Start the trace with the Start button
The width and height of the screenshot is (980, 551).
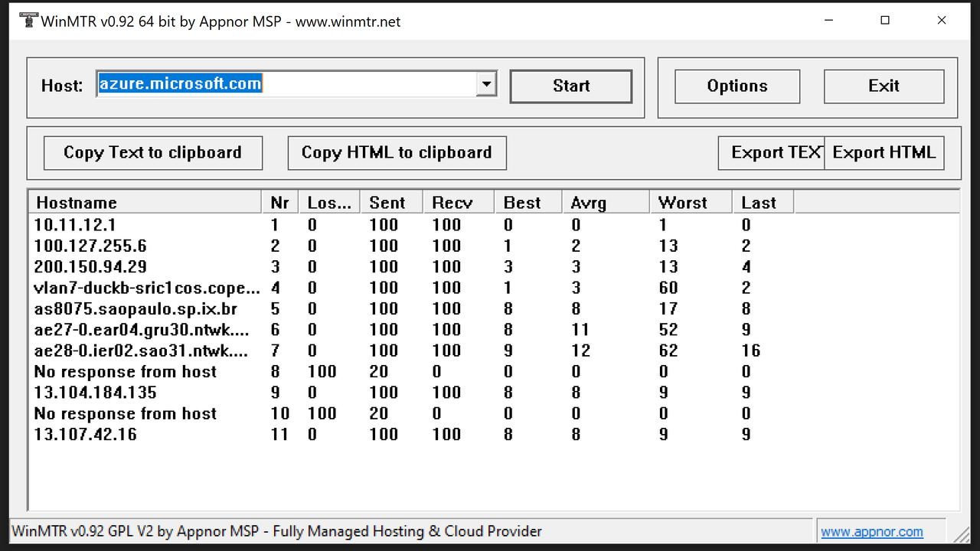[571, 86]
